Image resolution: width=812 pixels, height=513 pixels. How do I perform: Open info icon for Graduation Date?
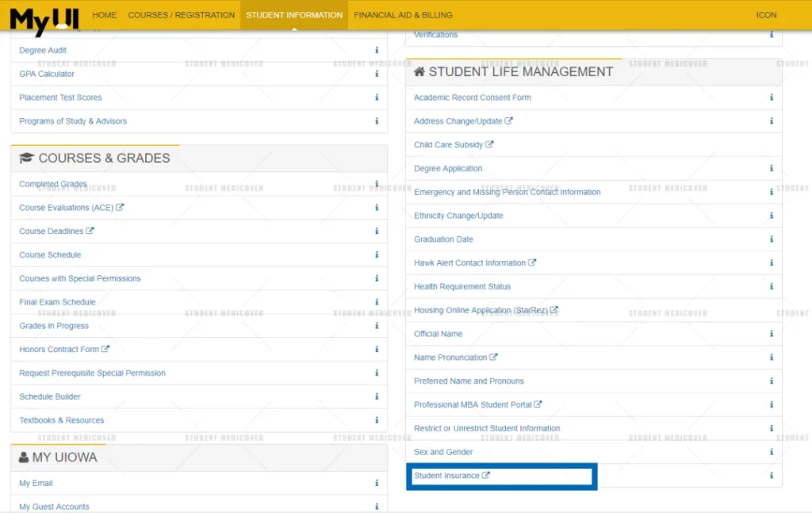771,239
